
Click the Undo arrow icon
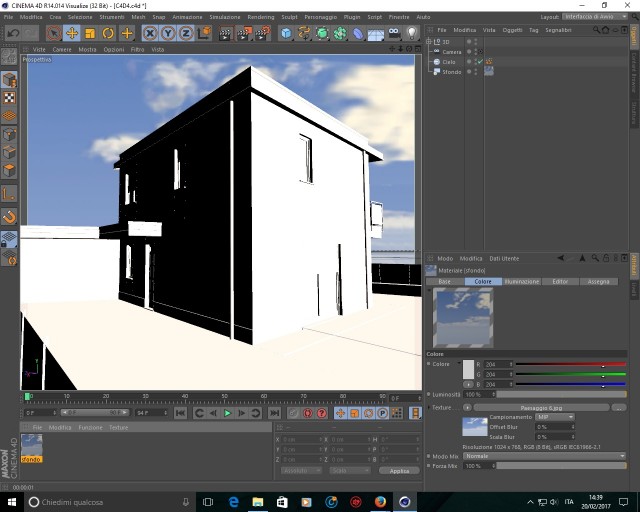pos(13,33)
